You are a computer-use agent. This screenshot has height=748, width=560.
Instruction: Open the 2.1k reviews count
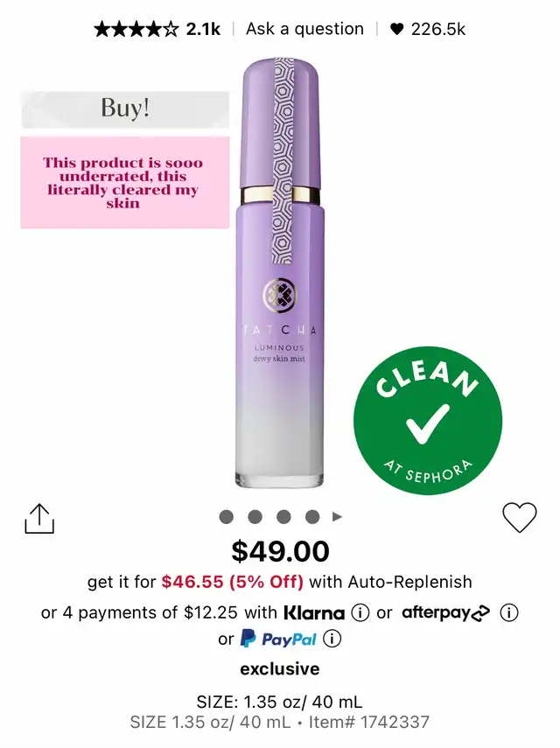click(203, 30)
